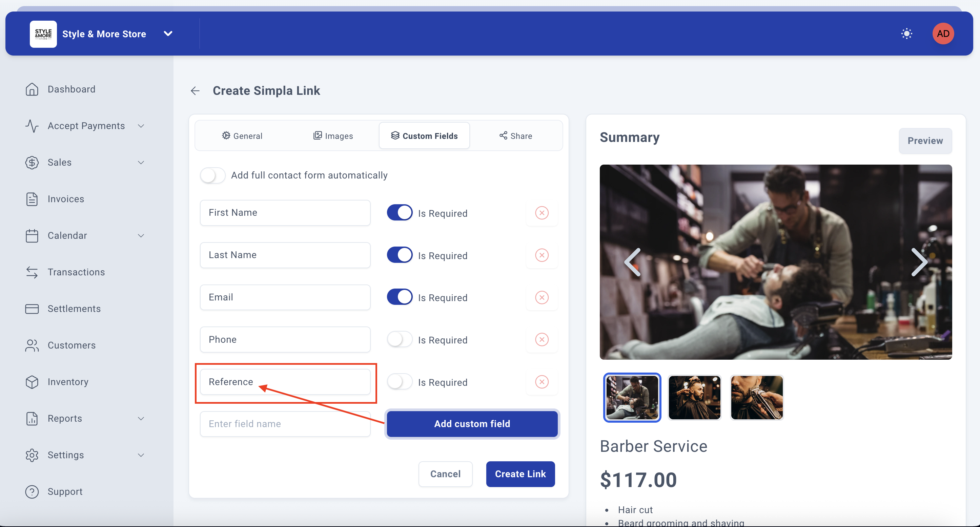Remove the First Name field
980x527 pixels.
542,213
